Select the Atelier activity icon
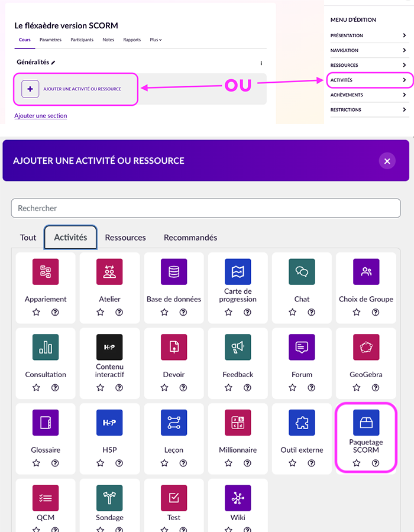Screen dimensions: 414x532 pyautogui.click(x=109, y=272)
